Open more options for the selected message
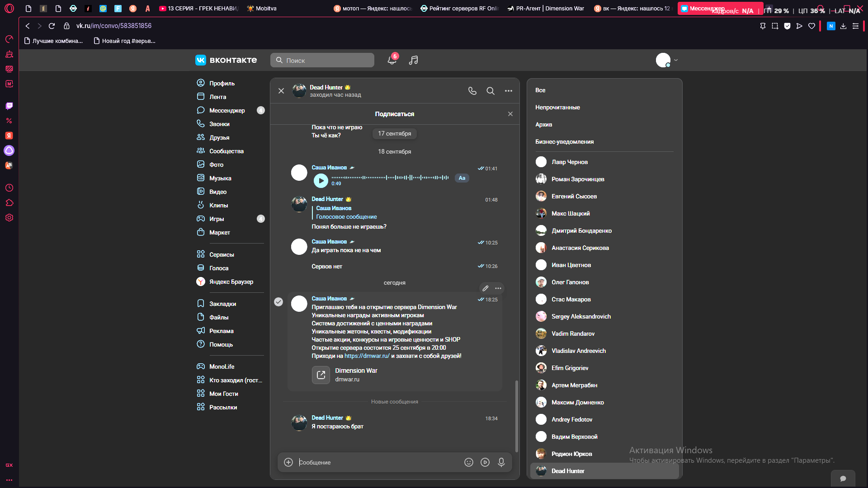The width and height of the screenshot is (868, 488). pos(498,288)
